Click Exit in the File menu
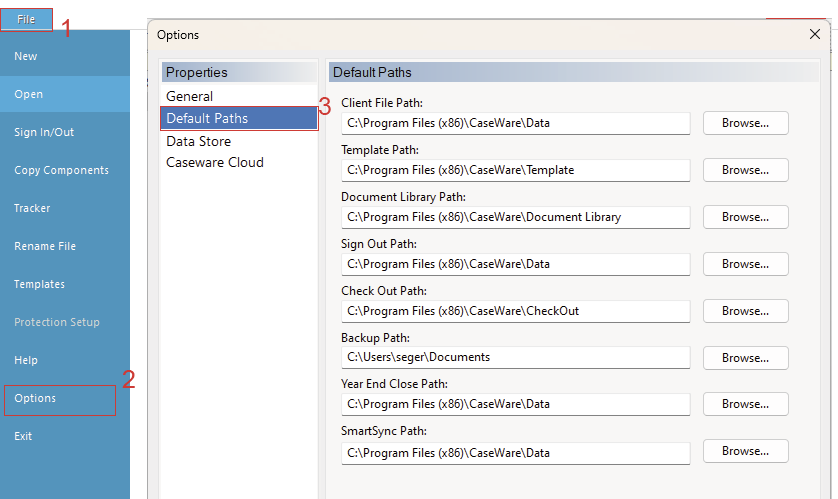Screen dimensions: 838x499 click(23, 437)
